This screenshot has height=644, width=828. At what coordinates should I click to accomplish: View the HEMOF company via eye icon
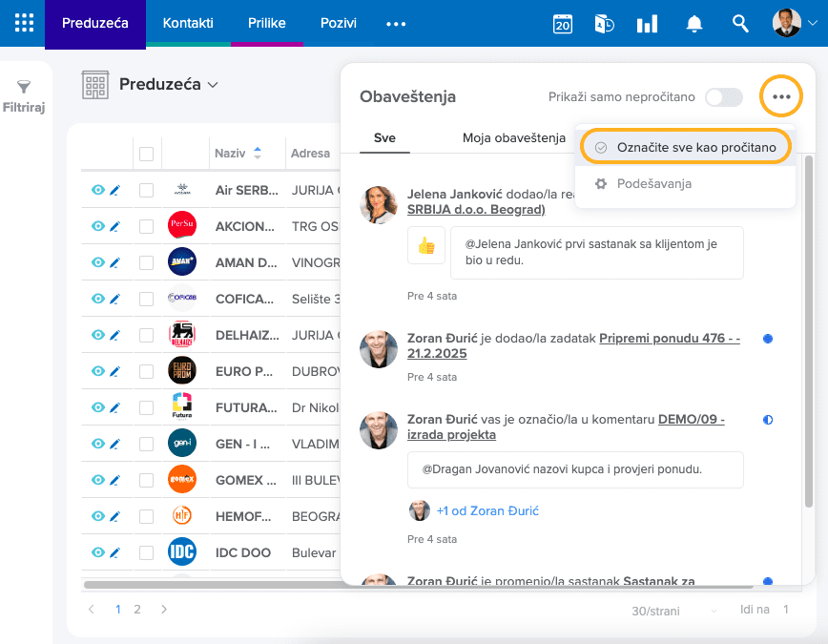coord(97,515)
